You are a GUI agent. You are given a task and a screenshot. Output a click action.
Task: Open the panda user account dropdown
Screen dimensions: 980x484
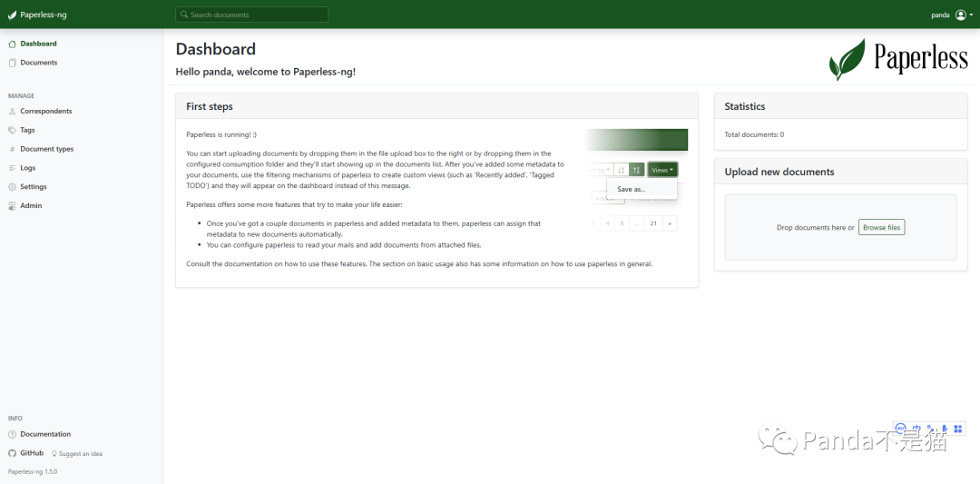click(x=952, y=15)
